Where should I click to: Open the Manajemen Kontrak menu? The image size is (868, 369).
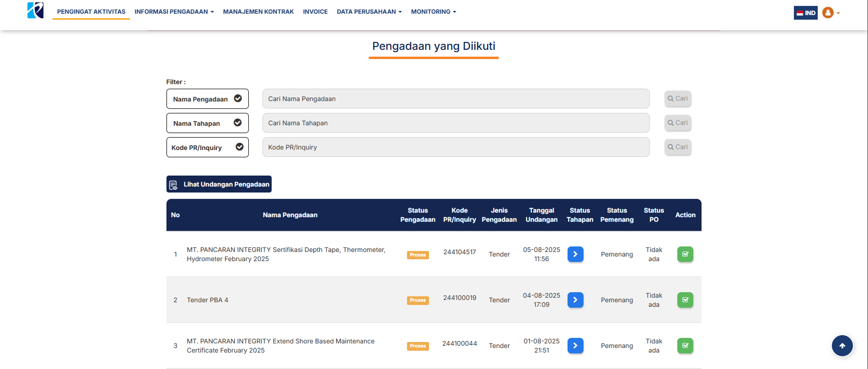click(258, 12)
